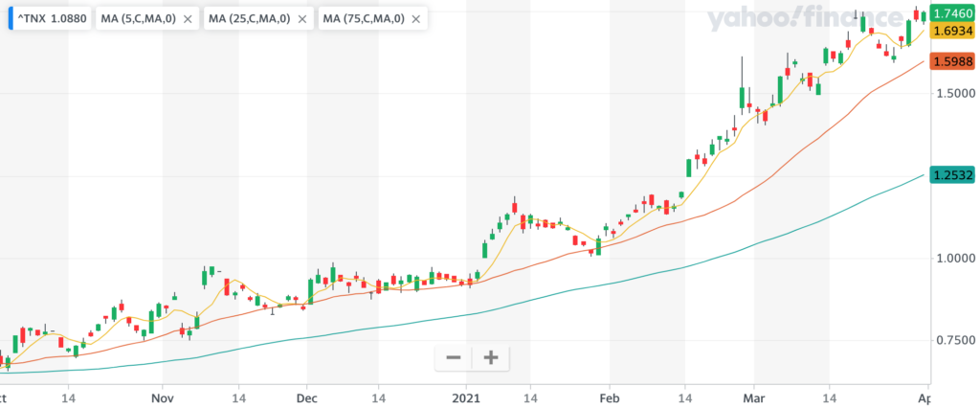Zoom in chart with plus button
The image size is (980, 409).
coord(491,357)
